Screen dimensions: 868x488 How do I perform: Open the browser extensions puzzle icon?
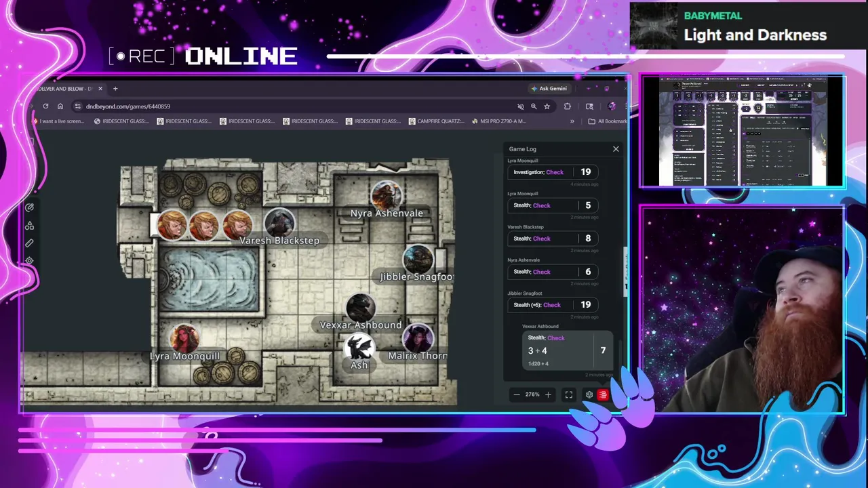(x=568, y=106)
